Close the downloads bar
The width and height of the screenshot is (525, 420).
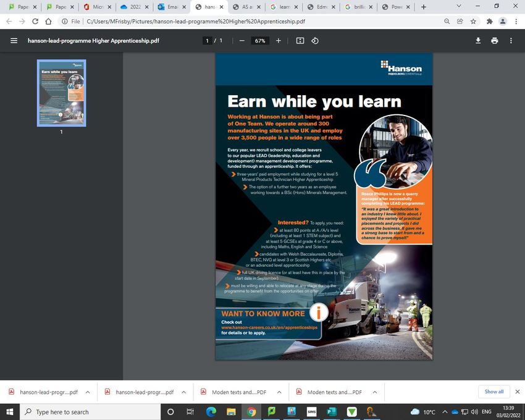(518, 392)
